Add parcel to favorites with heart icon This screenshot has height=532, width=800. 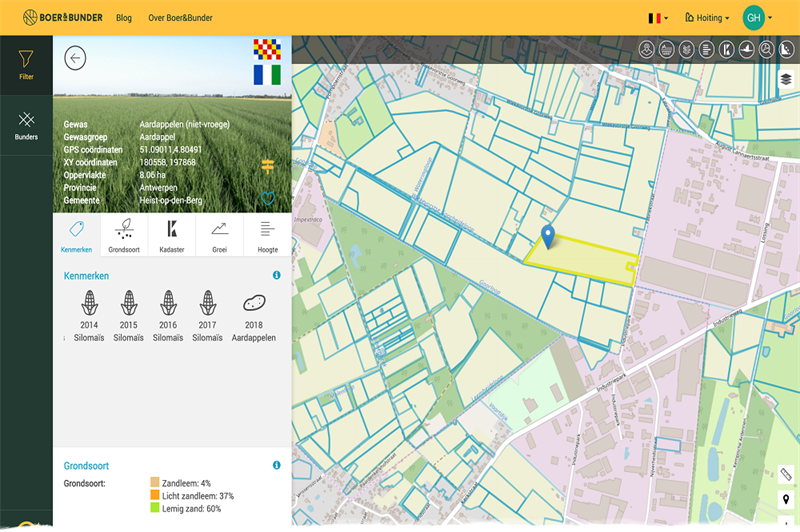point(267,198)
